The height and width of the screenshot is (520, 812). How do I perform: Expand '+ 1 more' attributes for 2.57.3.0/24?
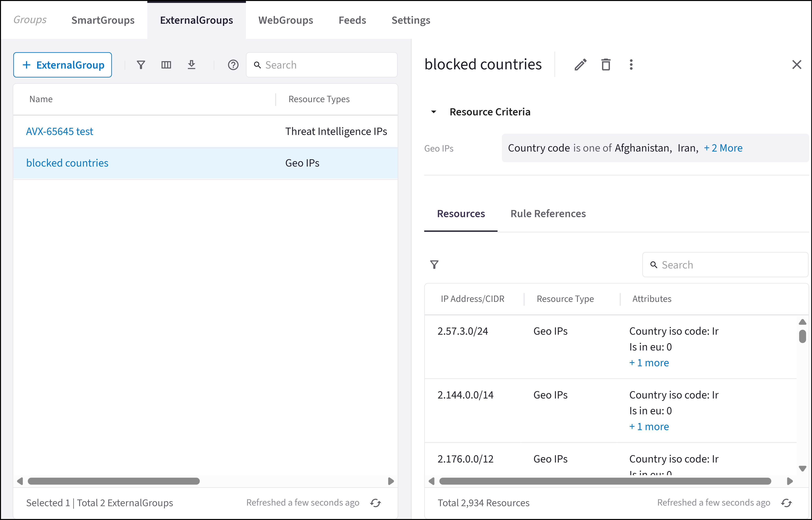pos(649,363)
